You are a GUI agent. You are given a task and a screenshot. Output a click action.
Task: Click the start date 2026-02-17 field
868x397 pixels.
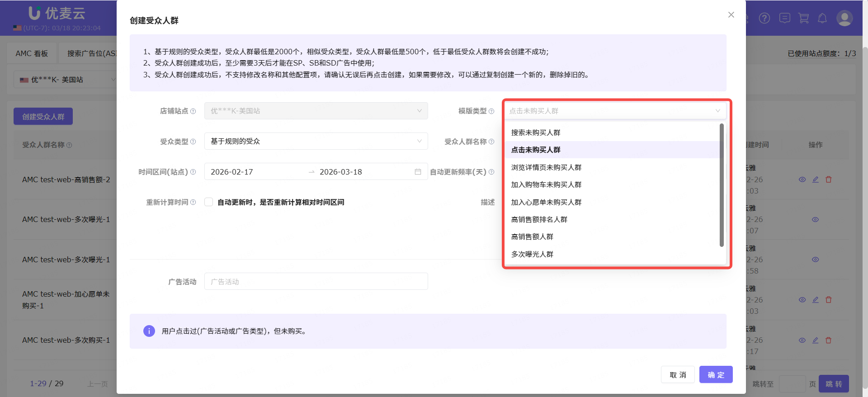coord(256,172)
